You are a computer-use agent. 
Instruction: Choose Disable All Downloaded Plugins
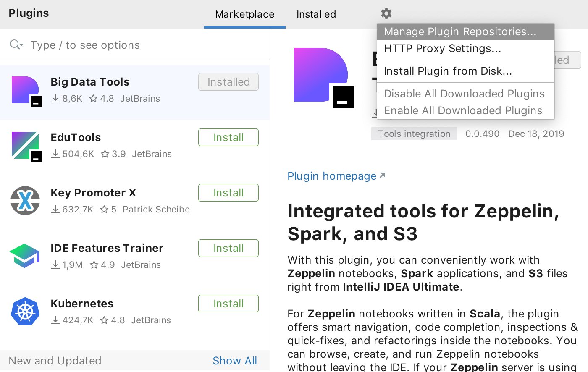466,94
